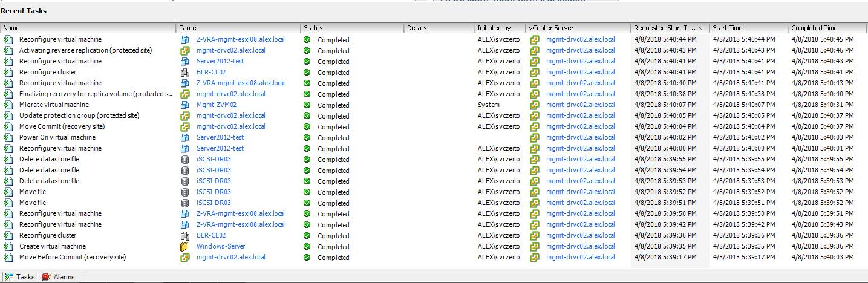The height and width of the screenshot is (283, 868).
Task: Open the Windows-Server target link
Action: (220, 246)
